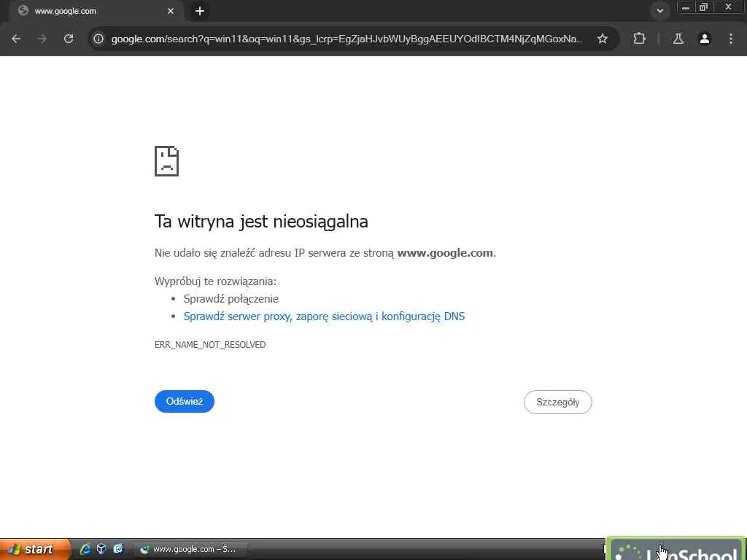The height and width of the screenshot is (560, 747).
Task: Click the third quick launch icon
Action: [x=117, y=549]
